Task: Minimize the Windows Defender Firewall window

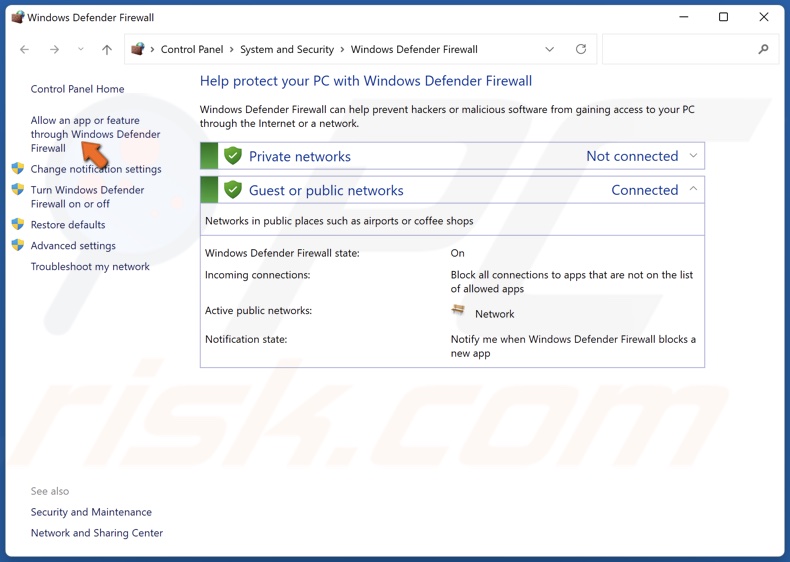Action: (684, 17)
